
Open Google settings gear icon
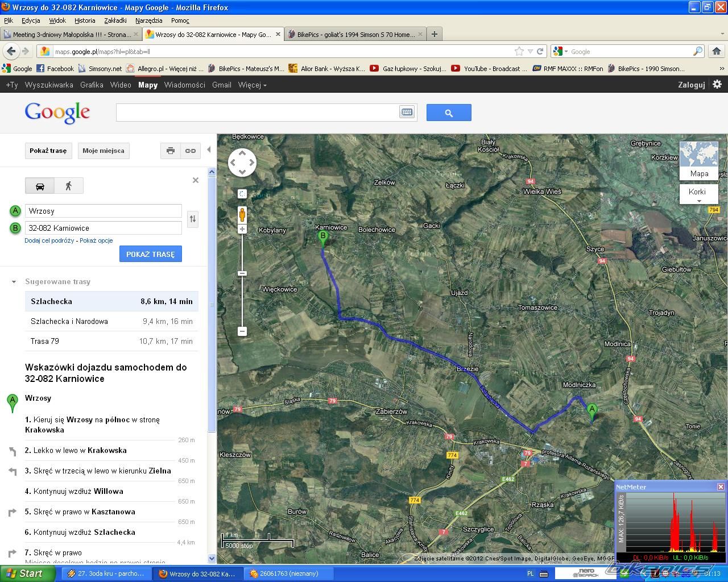point(717,84)
